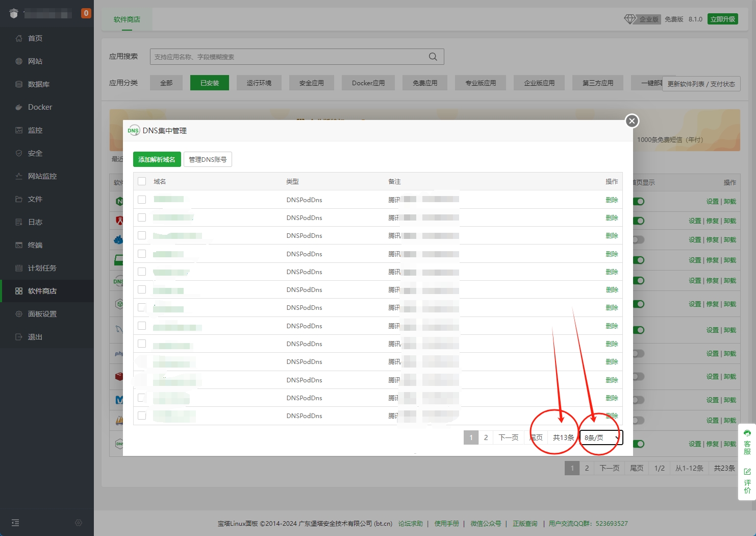Image resolution: width=756 pixels, height=536 pixels.
Task: Click 尾页 in the DNS dialog pager
Action: 536,437
